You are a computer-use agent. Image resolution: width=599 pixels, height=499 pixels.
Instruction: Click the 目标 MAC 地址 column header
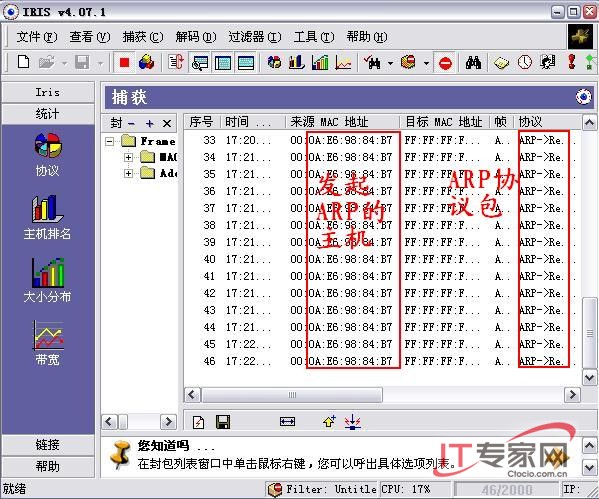tap(444, 122)
